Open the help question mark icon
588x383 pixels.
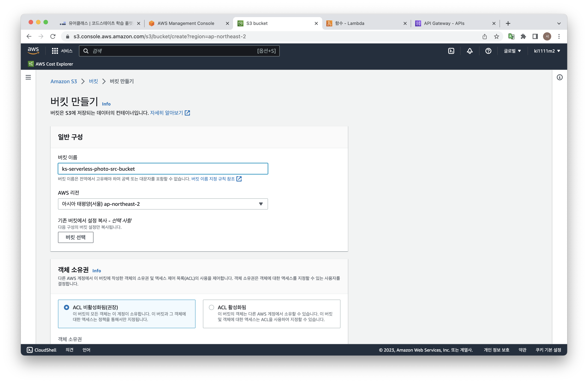488,51
